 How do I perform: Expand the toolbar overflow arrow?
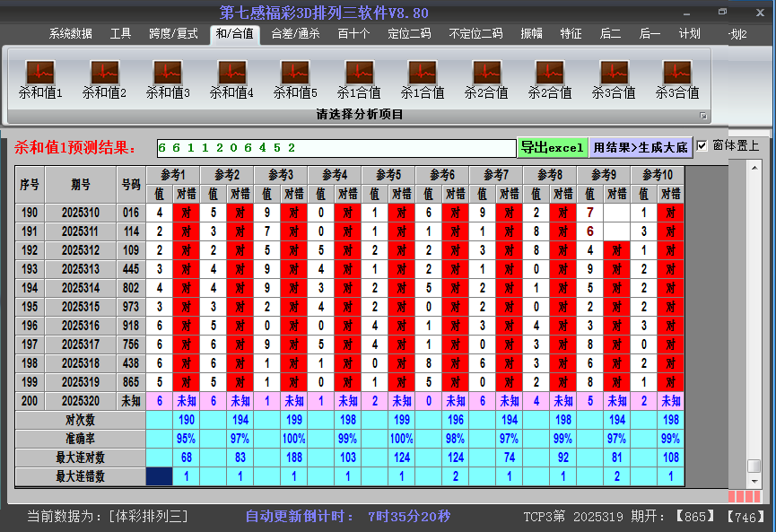point(702,114)
